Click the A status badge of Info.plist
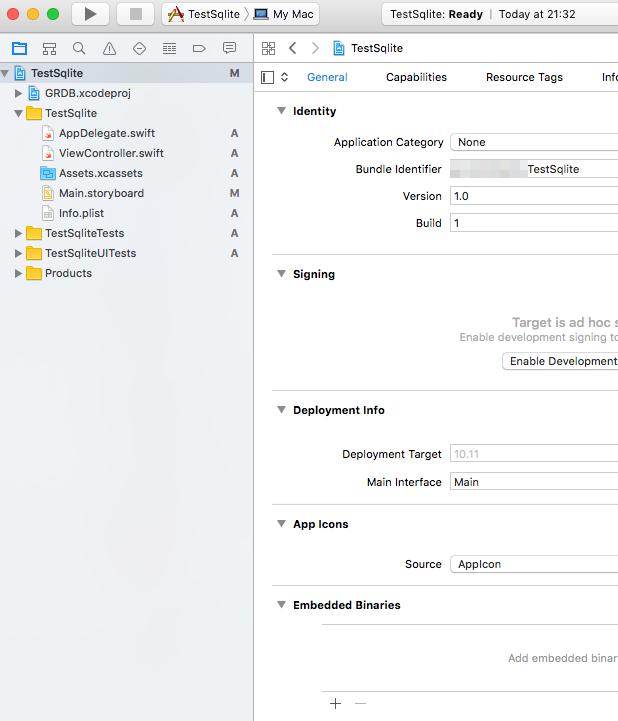Image resolution: width=618 pixels, height=721 pixels. (235, 213)
